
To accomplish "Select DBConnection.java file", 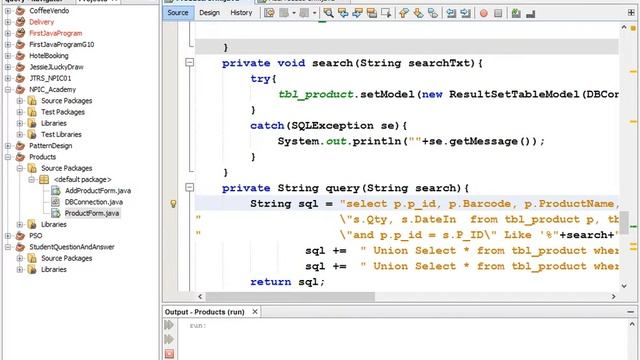I will click(x=93, y=202).
